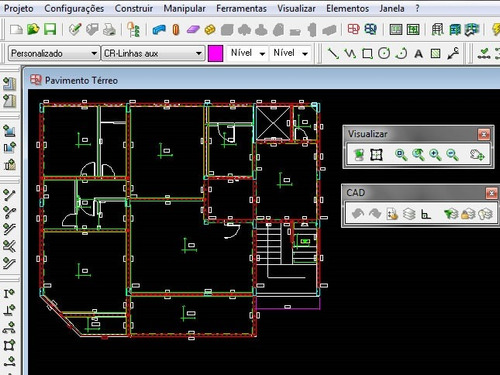Click the red floor plan view icon
The height and width of the screenshot is (375, 500).
pyautogui.click(x=354, y=29)
